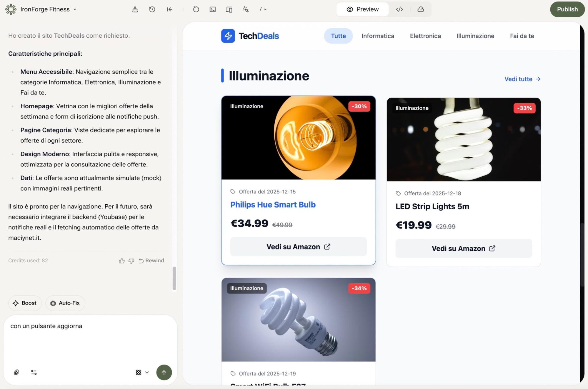
Task: Switch to Preview mode
Action: tap(362, 9)
